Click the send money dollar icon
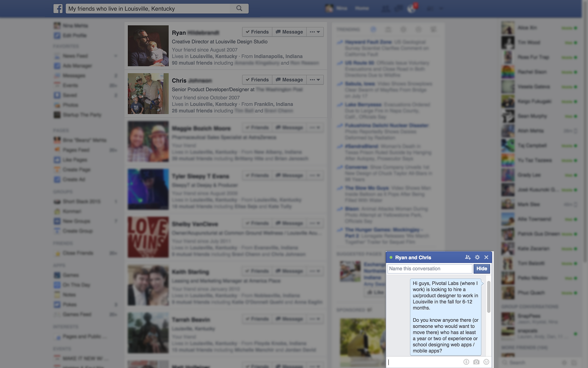This screenshot has height=368, width=588. (466, 362)
